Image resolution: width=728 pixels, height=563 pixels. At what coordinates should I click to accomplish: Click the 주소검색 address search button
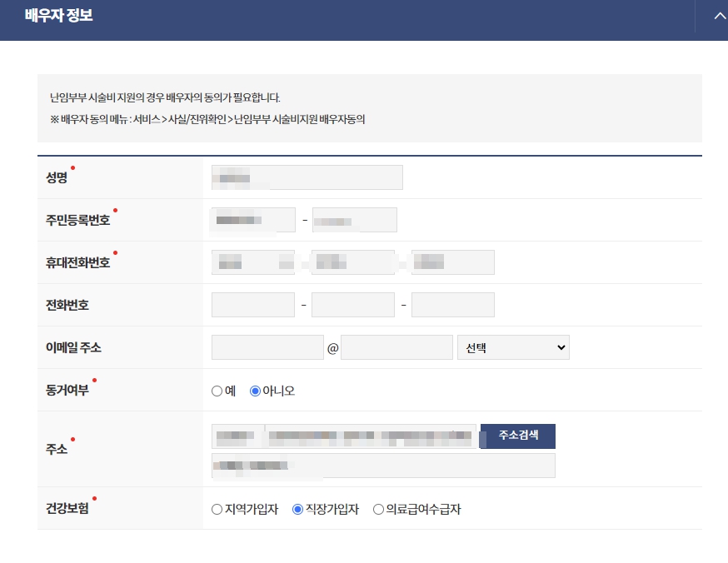point(516,436)
